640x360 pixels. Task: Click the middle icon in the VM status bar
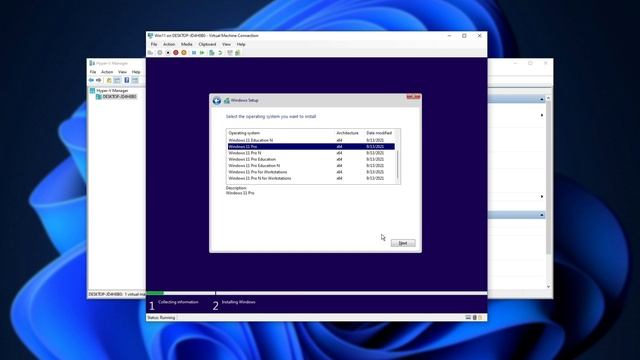tap(475, 318)
